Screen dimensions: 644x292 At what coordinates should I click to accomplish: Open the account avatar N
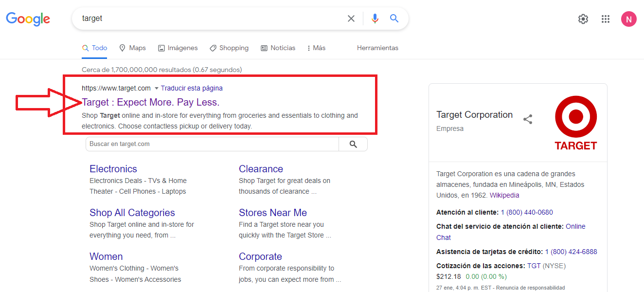(x=629, y=19)
